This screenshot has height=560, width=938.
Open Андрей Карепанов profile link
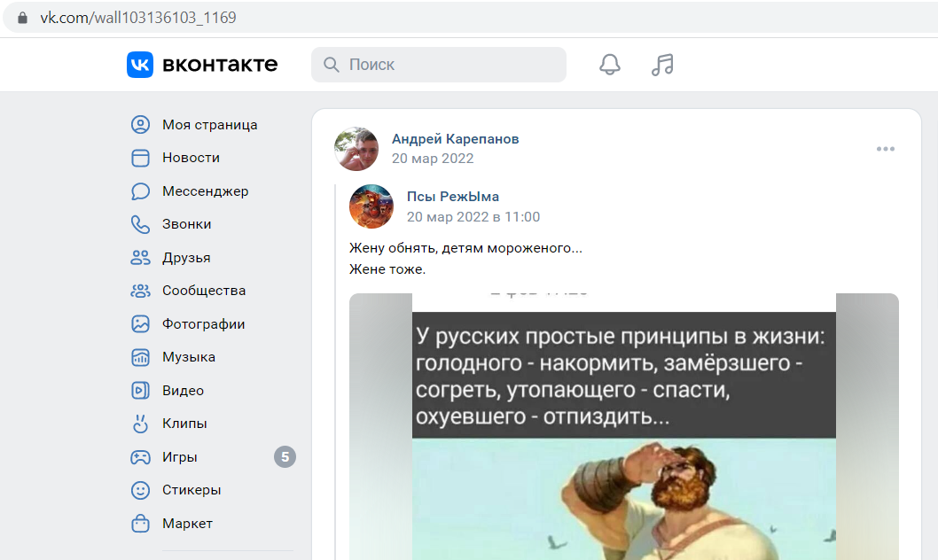click(455, 138)
